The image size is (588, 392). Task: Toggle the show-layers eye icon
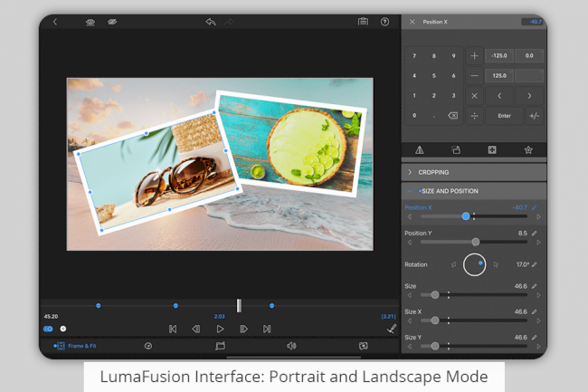click(x=90, y=22)
